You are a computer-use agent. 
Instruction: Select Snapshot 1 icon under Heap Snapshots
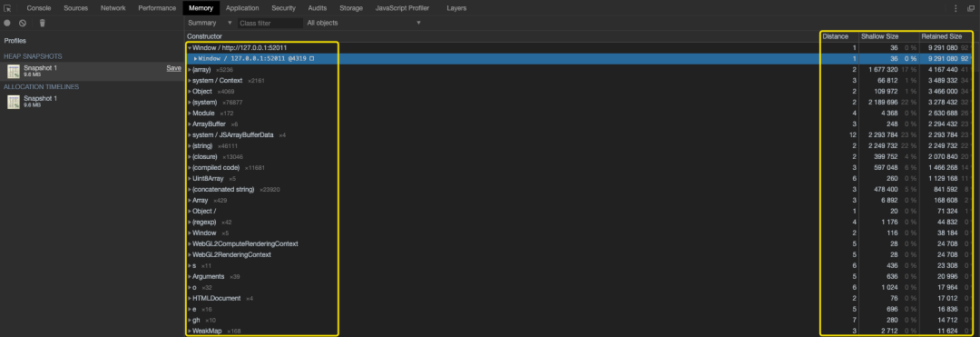click(14, 71)
